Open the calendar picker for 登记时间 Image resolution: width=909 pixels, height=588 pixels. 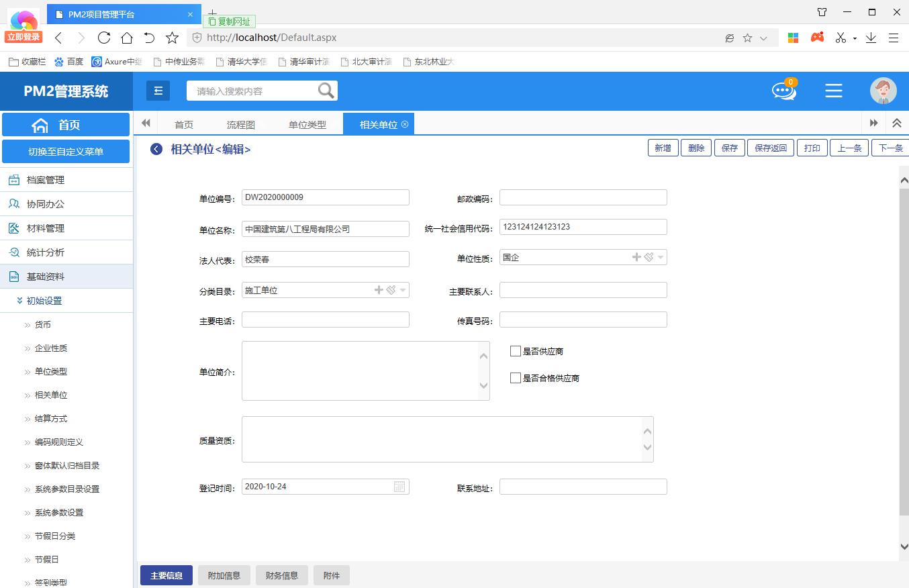(x=399, y=487)
